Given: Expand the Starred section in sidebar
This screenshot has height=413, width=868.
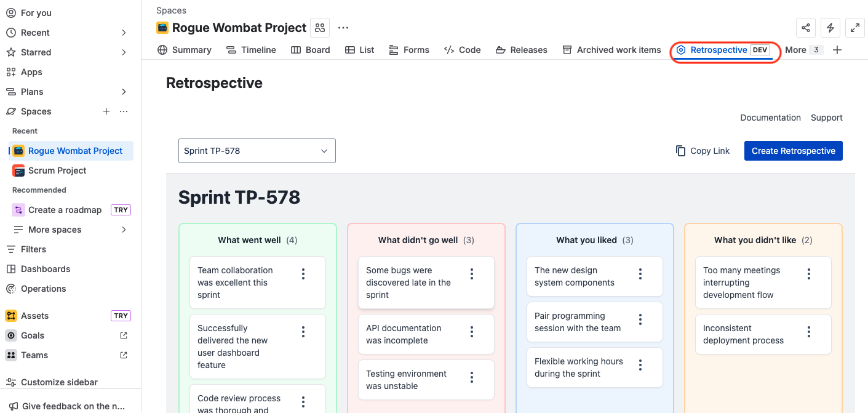Looking at the screenshot, I should point(122,52).
